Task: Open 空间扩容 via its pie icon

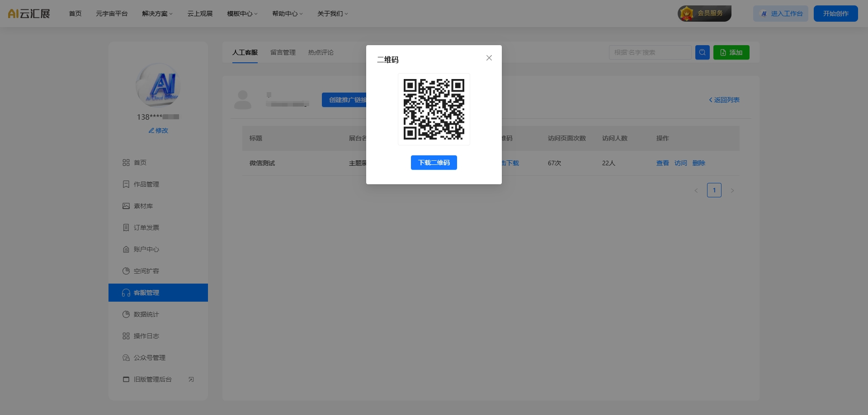Action: (x=127, y=271)
